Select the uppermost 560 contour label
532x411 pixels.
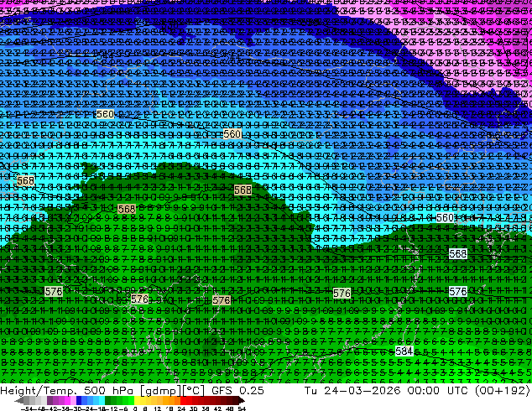coord(105,114)
